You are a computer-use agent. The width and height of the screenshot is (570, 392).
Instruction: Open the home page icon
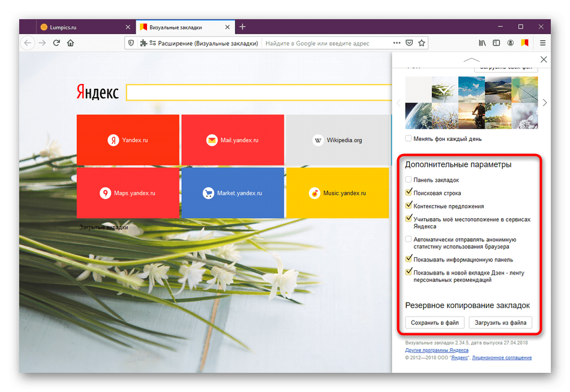click(71, 43)
